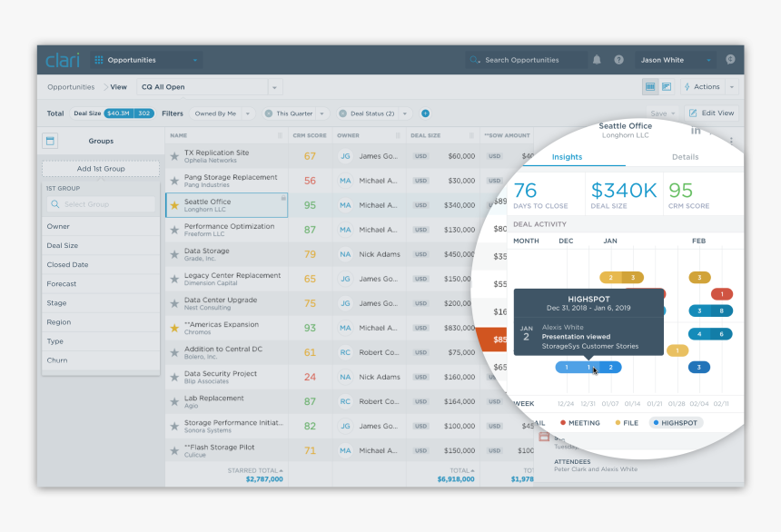Image resolution: width=781 pixels, height=532 pixels.
Task: Group by Forecast
Action: [x=101, y=283]
